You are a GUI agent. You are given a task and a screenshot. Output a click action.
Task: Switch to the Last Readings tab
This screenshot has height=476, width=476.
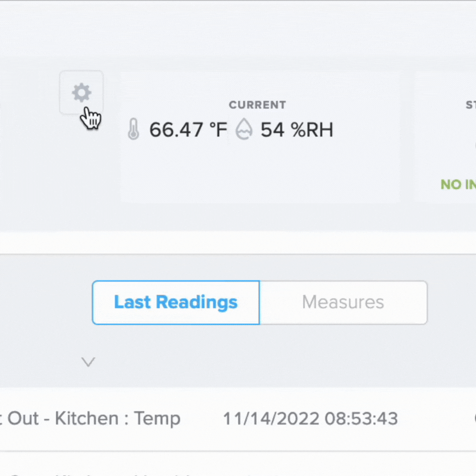[176, 302]
